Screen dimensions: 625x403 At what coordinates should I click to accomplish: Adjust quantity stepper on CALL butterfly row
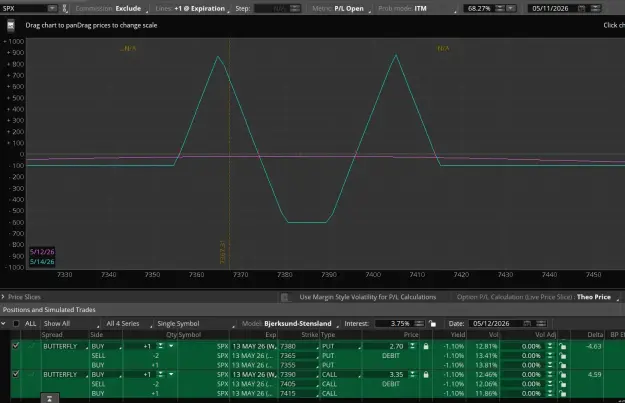click(160, 374)
